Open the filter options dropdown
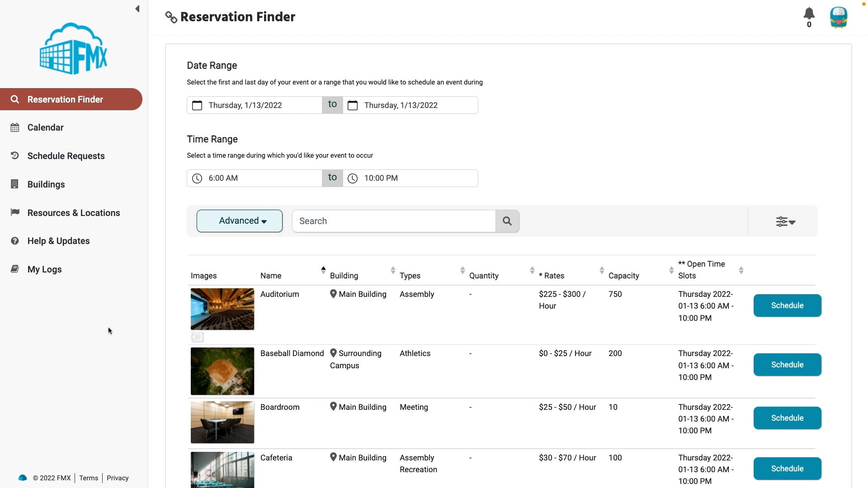The height and width of the screenshot is (488, 868). (785, 221)
